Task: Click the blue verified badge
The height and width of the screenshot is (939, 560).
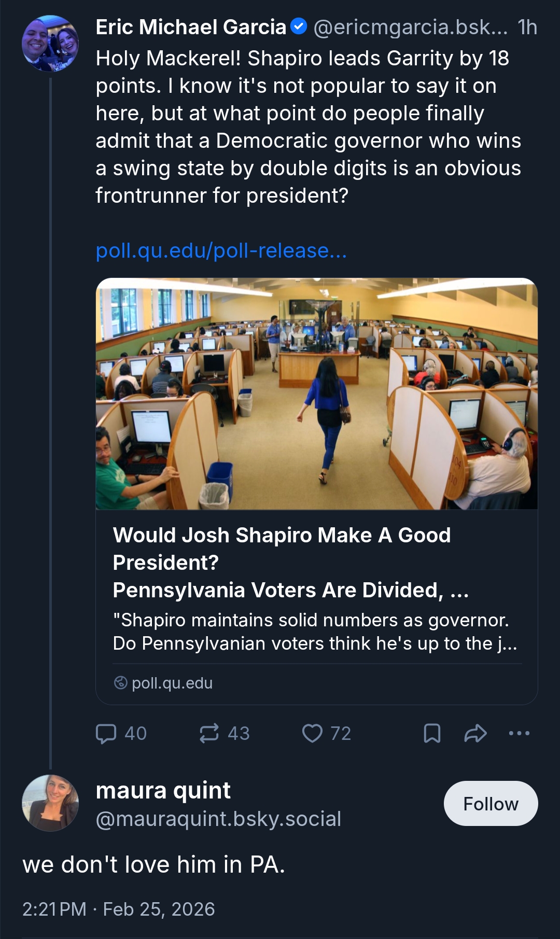Action: [299, 26]
